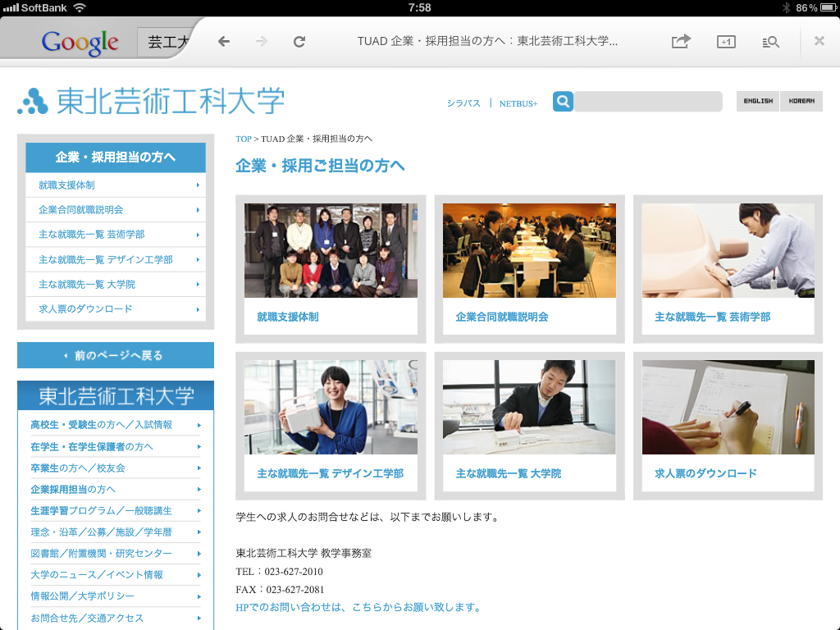Tap the Google logo
This screenshot has width=840, height=630.
click(x=80, y=43)
